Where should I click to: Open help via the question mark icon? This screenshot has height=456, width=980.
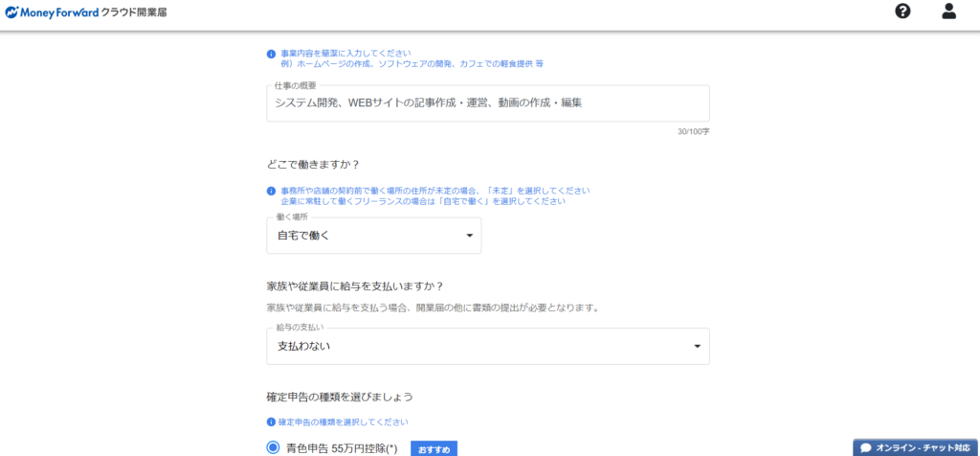click(x=902, y=11)
